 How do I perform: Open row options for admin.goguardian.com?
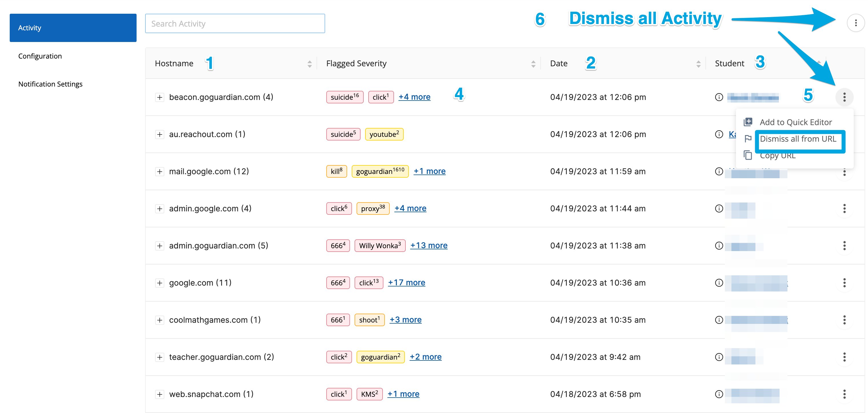844,246
